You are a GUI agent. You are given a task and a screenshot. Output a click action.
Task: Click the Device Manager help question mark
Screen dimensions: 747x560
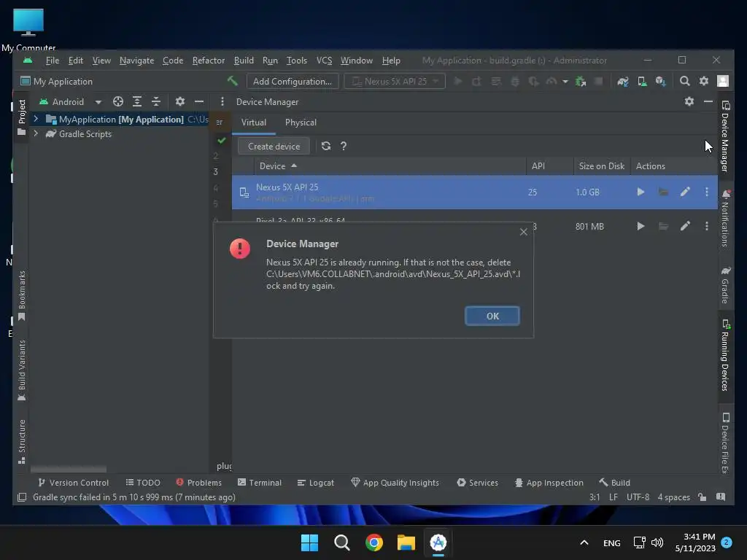pyautogui.click(x=343, y=146)
